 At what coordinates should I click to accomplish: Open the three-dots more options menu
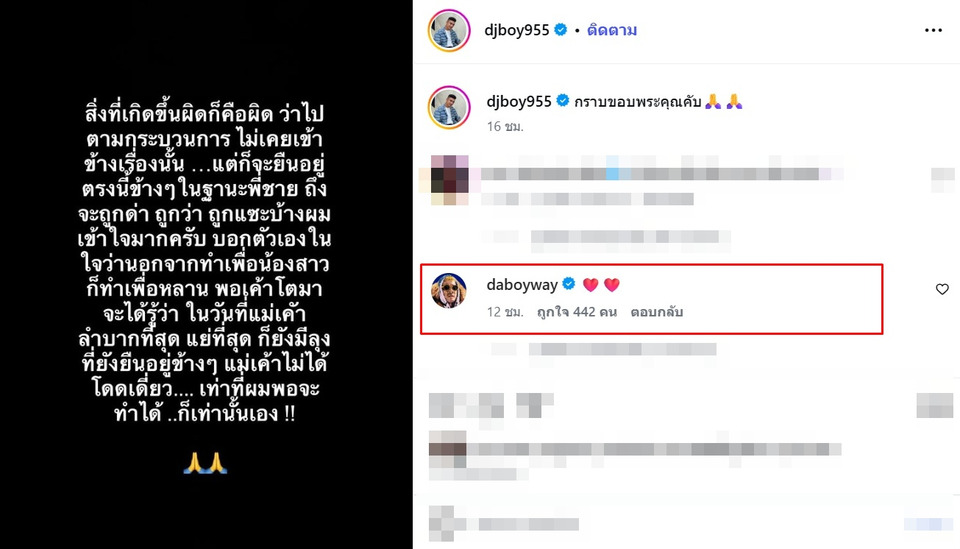(x=933, y=30)
